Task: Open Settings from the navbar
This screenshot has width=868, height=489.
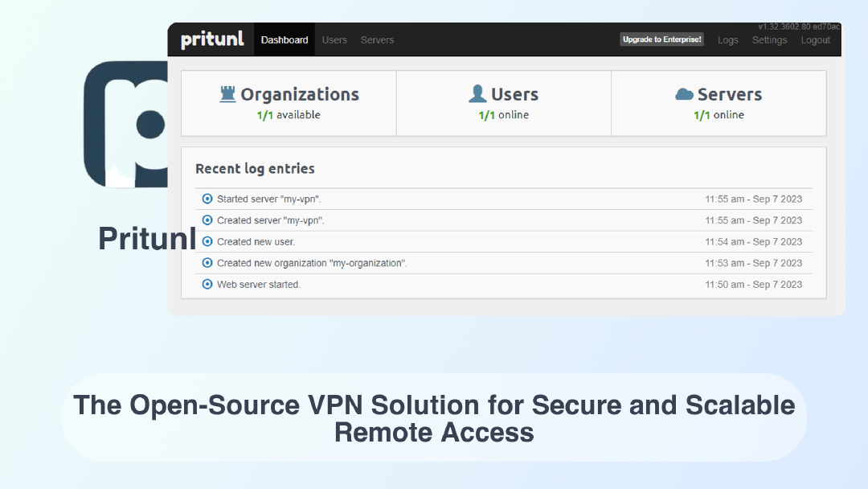Action: (x=769, y=40)
